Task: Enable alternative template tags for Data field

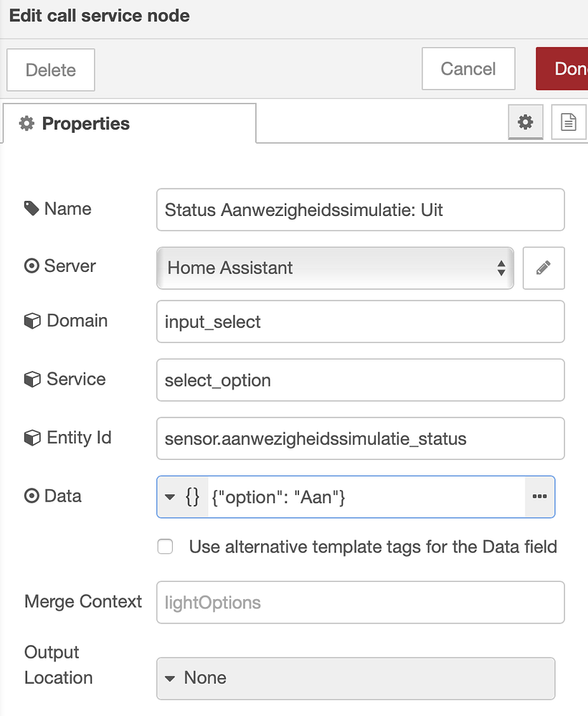Action: point(165,546)
